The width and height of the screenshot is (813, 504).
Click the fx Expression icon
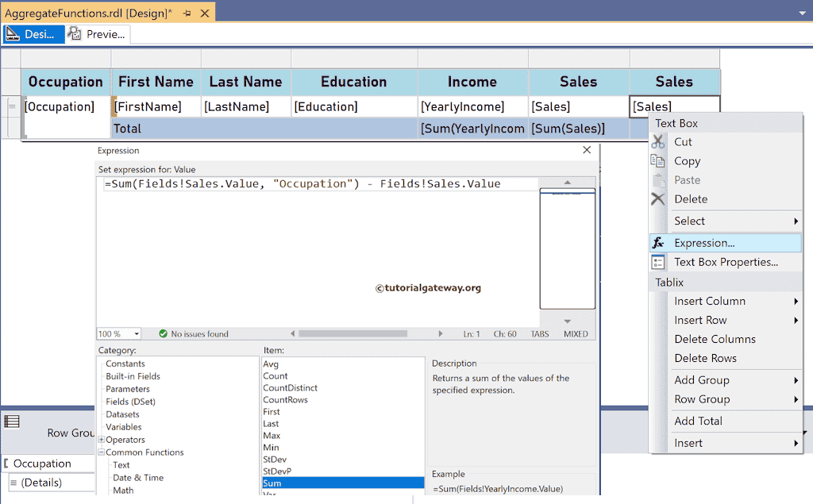[x=658, y=243]
